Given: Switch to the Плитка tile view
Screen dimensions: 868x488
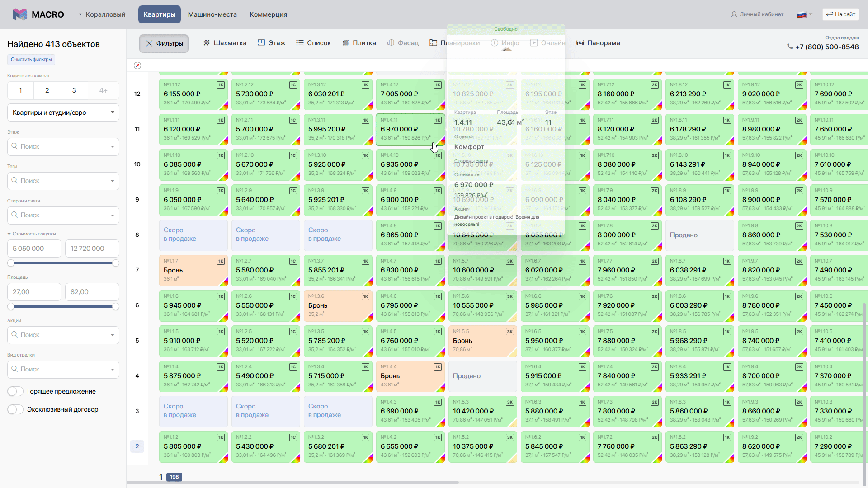Looking at the screenshot, I should pos(359,43).
